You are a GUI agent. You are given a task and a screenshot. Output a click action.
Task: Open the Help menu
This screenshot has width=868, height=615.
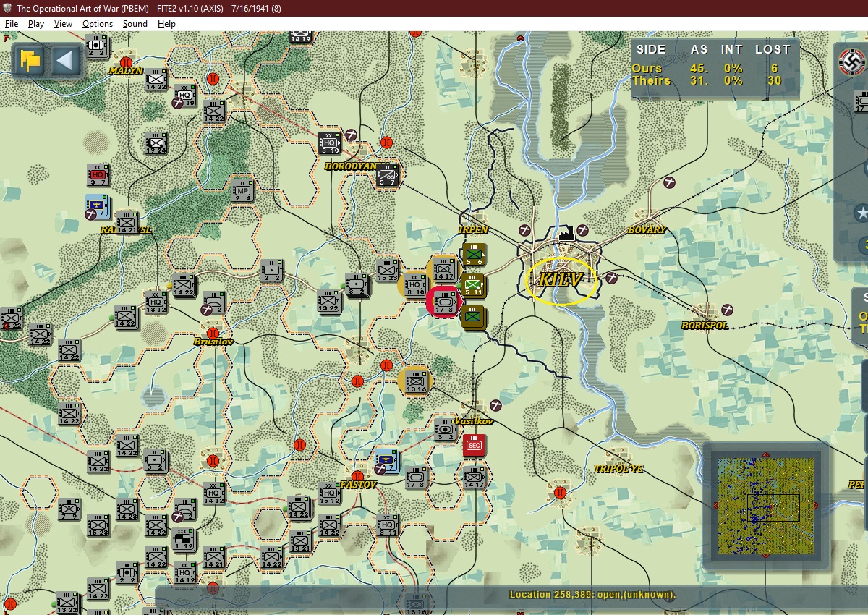[166, 24]
